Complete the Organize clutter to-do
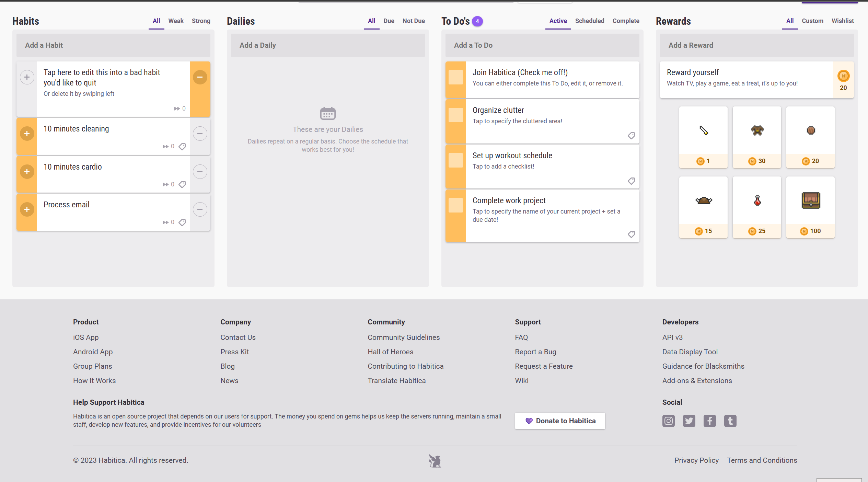The height and width of the screenshot is (482, 868). click(x=455, y=115)
